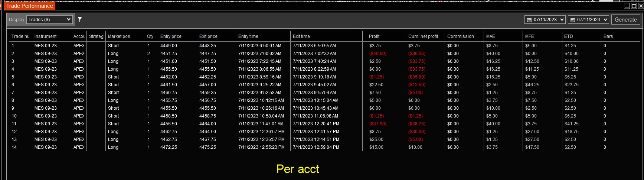
Task: Select the ($36.25) cumulative net profit cell
Action: pyautogui.click(x=417, y=54)
